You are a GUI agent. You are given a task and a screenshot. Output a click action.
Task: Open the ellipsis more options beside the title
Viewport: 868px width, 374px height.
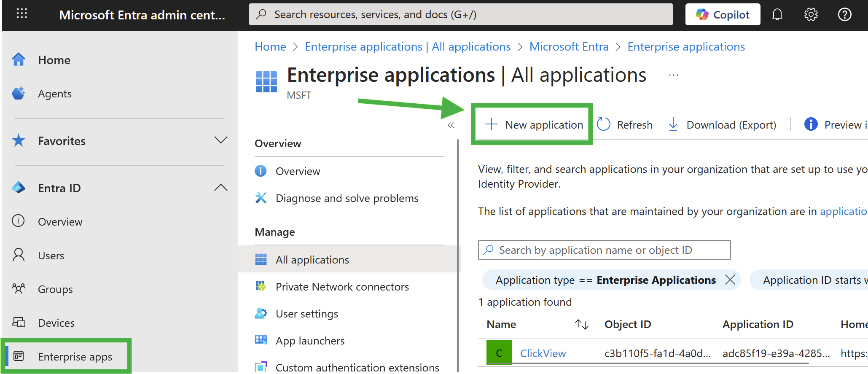tap(674, 75)
